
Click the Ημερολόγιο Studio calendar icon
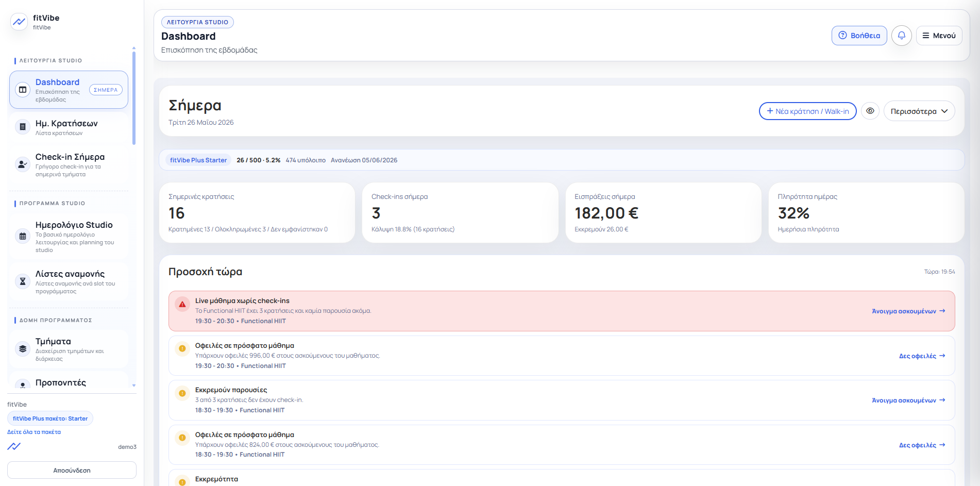click(23, 236)
